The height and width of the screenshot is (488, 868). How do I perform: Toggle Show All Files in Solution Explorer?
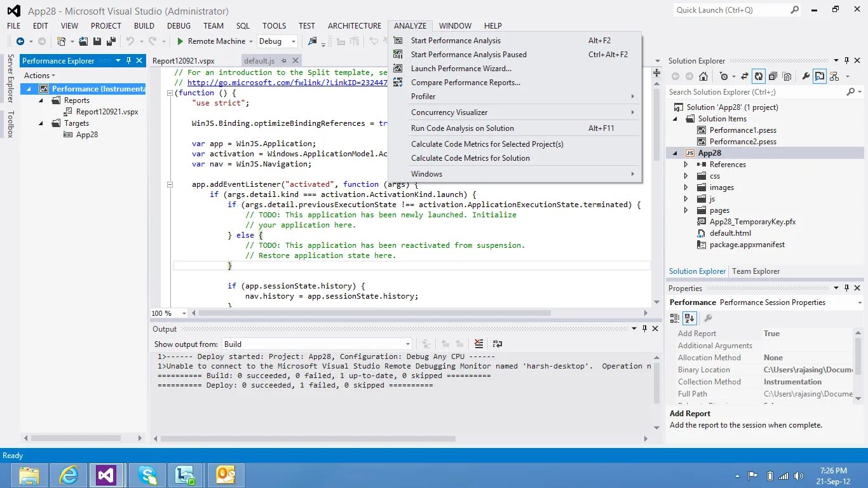click(787, 76)
